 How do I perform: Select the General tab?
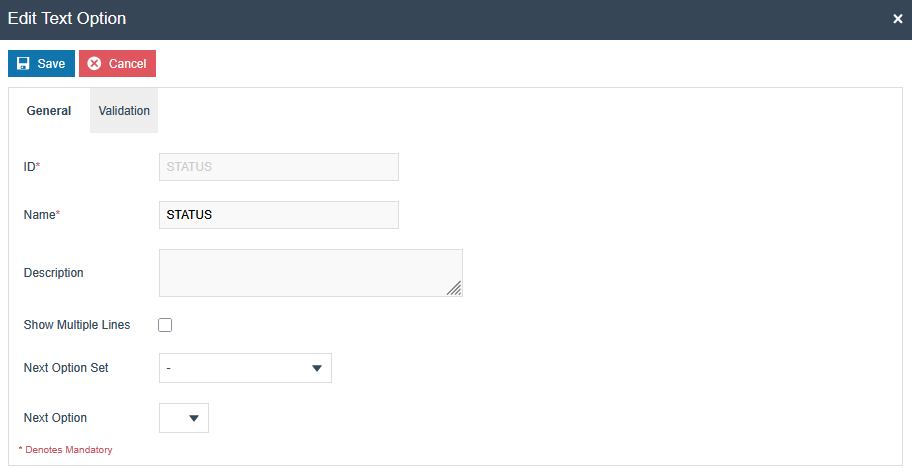pyautogui.click(x=49, y=111)
